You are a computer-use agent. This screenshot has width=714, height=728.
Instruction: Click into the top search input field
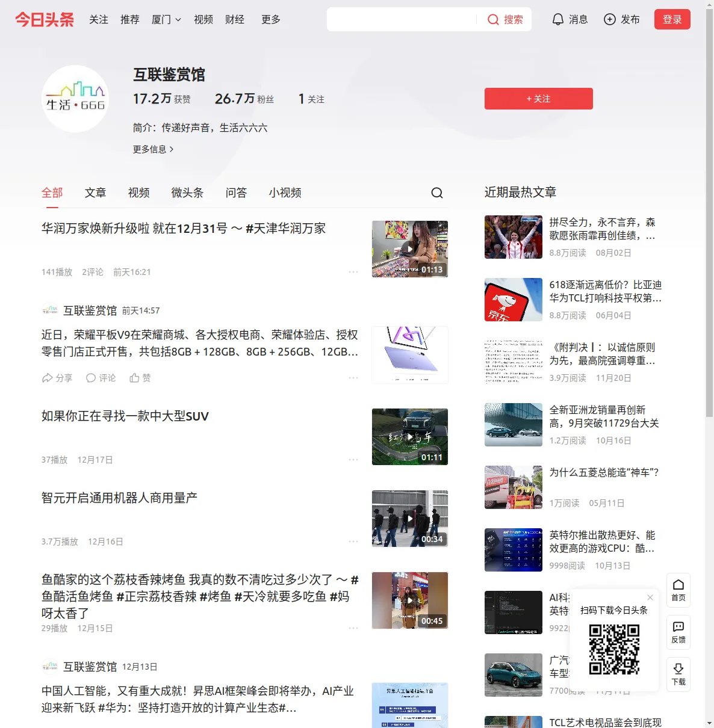pyautogui.click(x=402, y=20)
